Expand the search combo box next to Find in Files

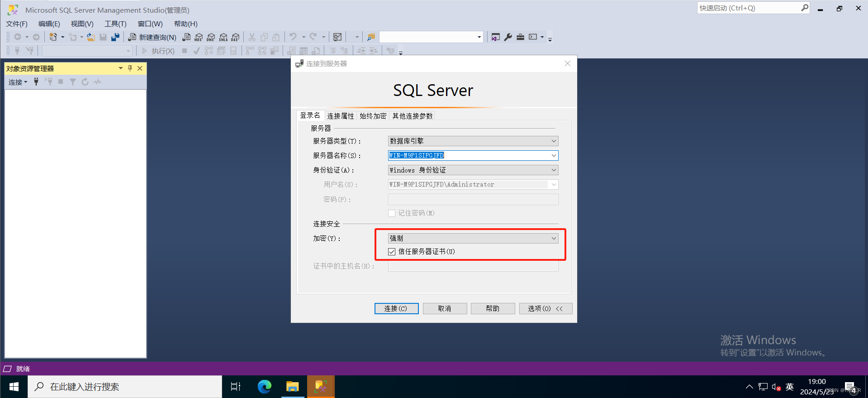(x=479, y=37)
